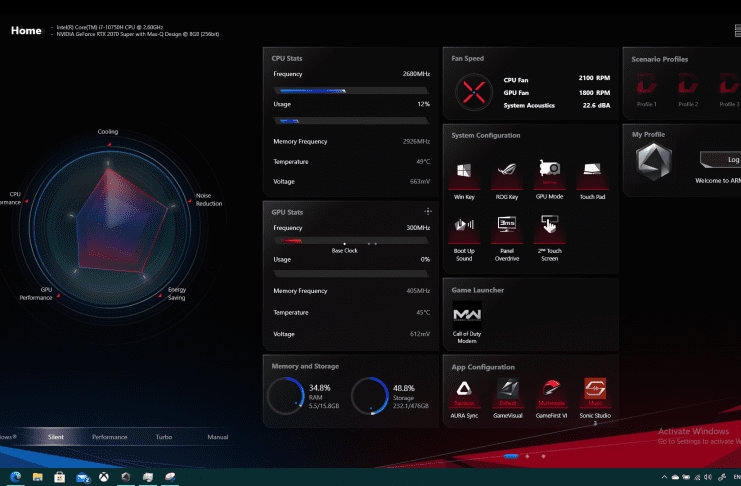
Task: Open Microsoft Edge from taskbar
Action: [x=16, y=477]
